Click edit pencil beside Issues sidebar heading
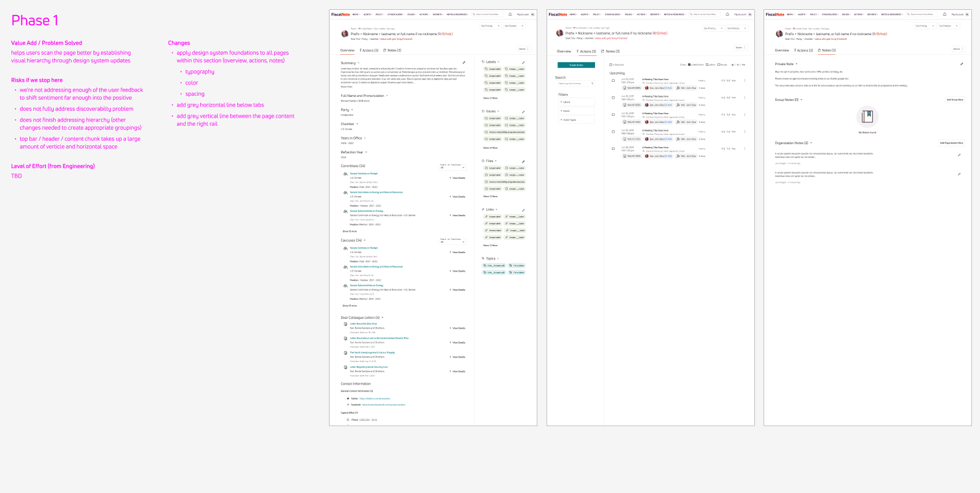Viewport: 980px width, 493px height. (523, 111)
